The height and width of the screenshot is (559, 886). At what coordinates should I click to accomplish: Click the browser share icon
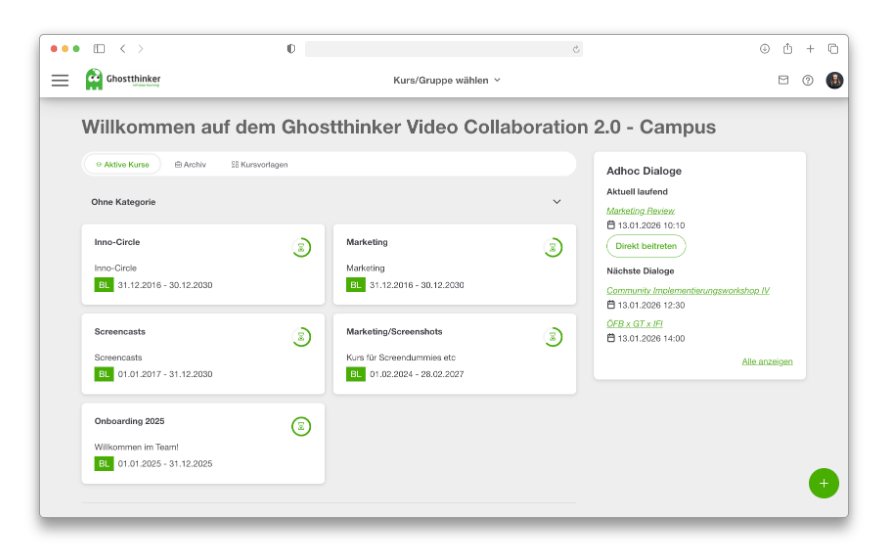[788, 49]
